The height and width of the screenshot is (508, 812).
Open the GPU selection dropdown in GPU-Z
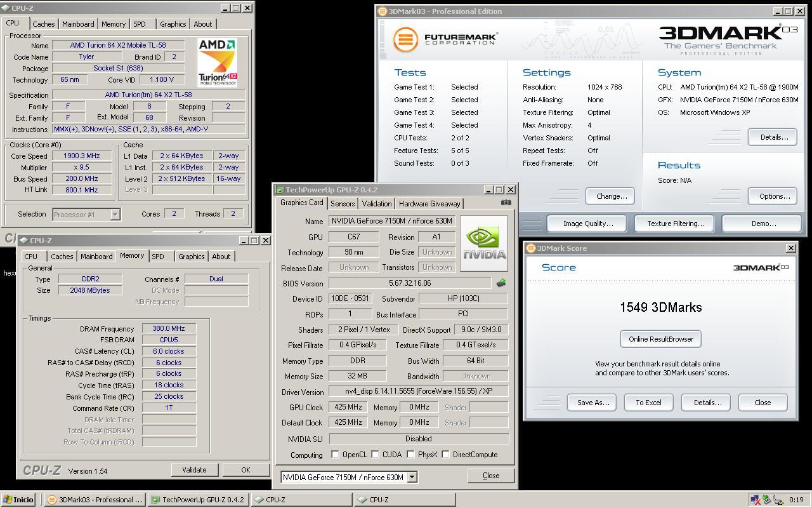[412, 477]
